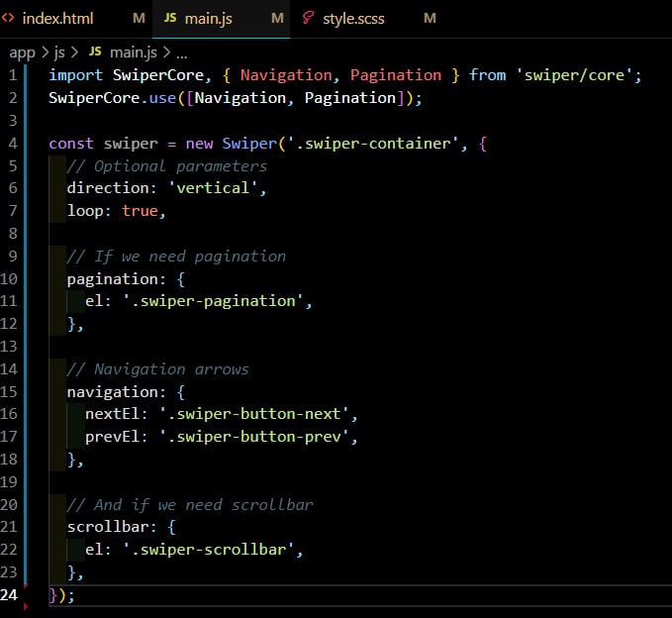The width and height of the screenshot is (672, 618).
Task: Click the '.swiper-pagination' string
Action: point(214,301)
